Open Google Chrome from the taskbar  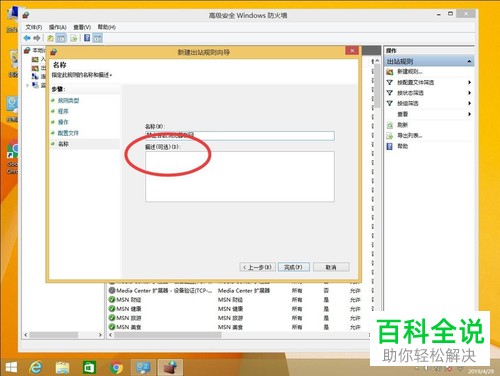tap(116, 368)
